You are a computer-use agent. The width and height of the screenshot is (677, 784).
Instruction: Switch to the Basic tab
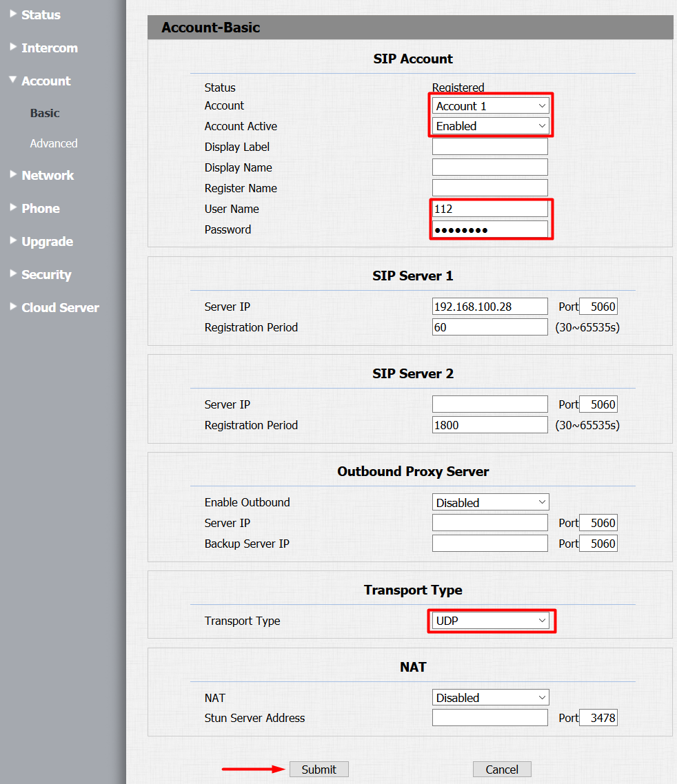44,112
